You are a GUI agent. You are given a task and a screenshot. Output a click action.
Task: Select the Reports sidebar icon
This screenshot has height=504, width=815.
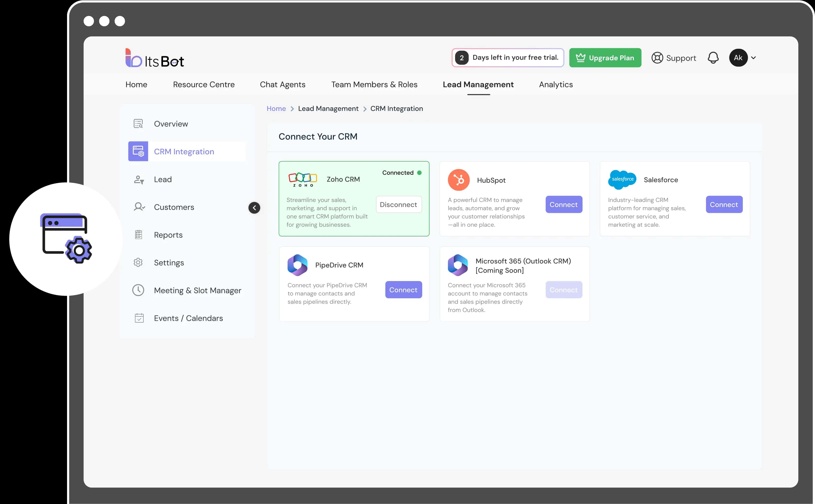[x=138, y=235]
